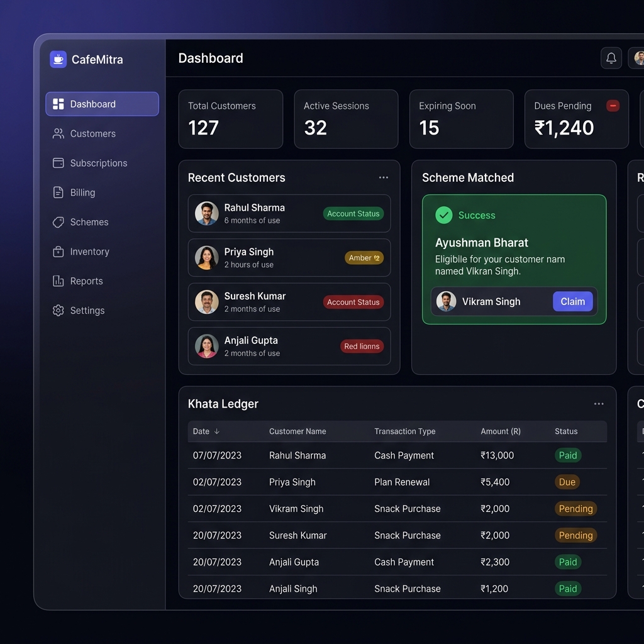Click Suresh Kumar's red Account Status badge

(x=353, y=302)
